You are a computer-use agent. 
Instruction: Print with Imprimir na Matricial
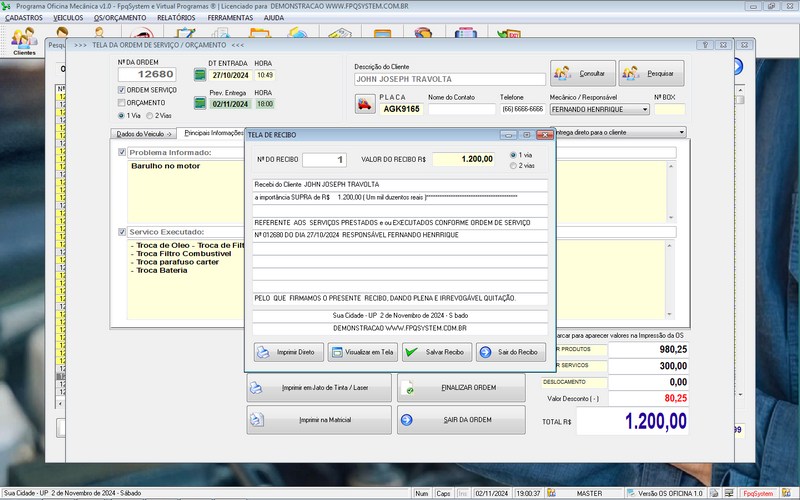(319, 420)
